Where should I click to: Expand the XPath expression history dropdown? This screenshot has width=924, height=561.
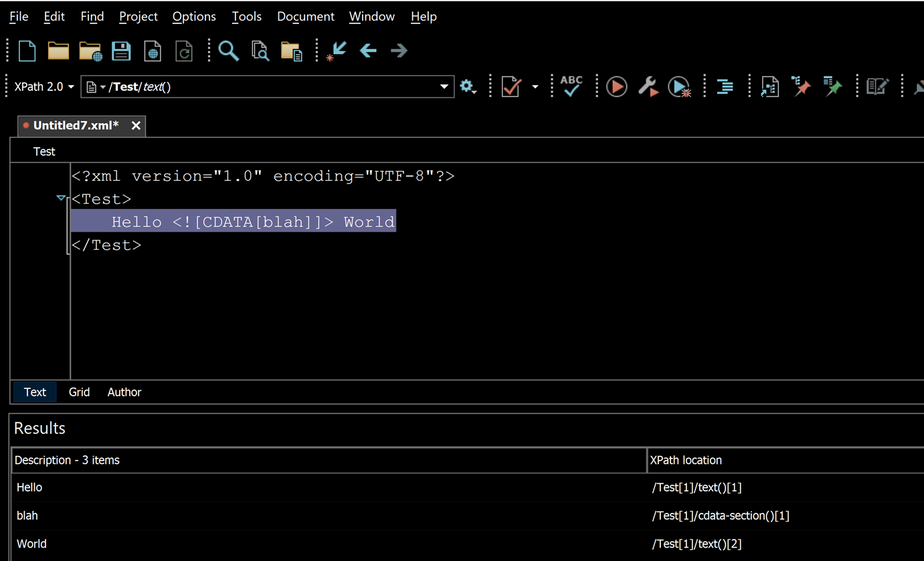coord(444,87)
